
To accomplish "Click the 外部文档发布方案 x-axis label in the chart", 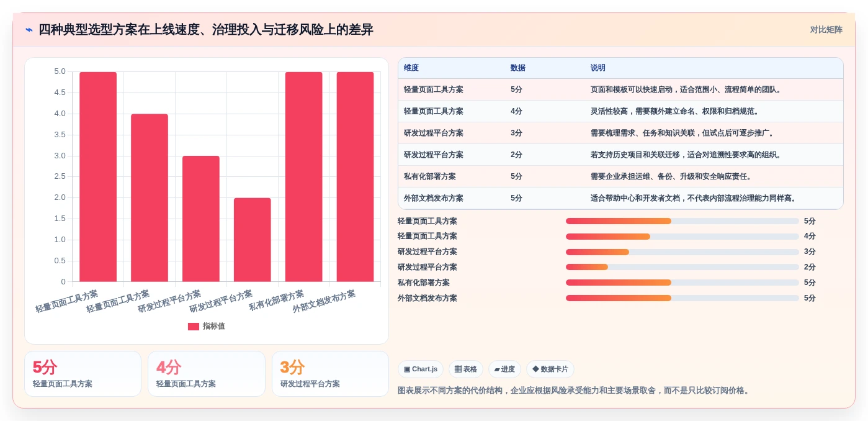I will pos(324,302).
